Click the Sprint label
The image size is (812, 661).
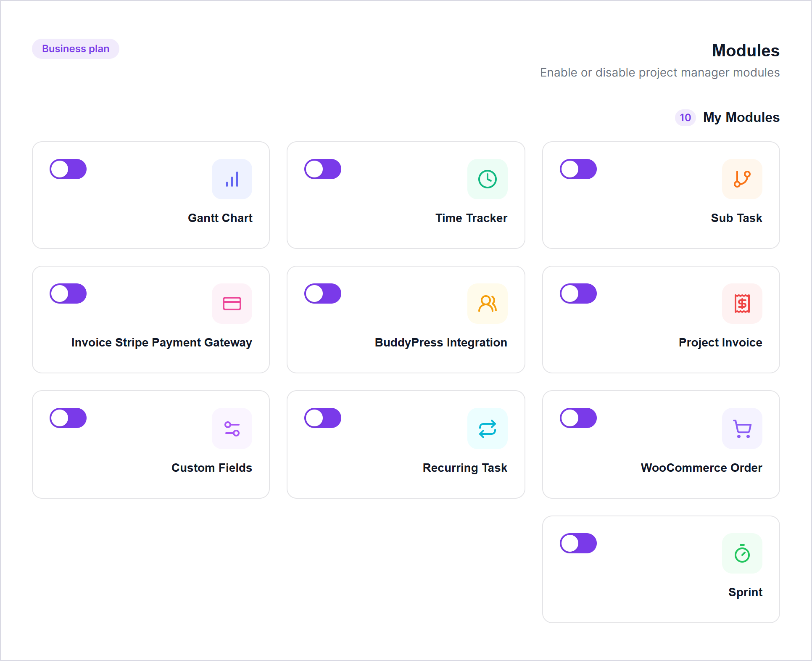point(746,592)
